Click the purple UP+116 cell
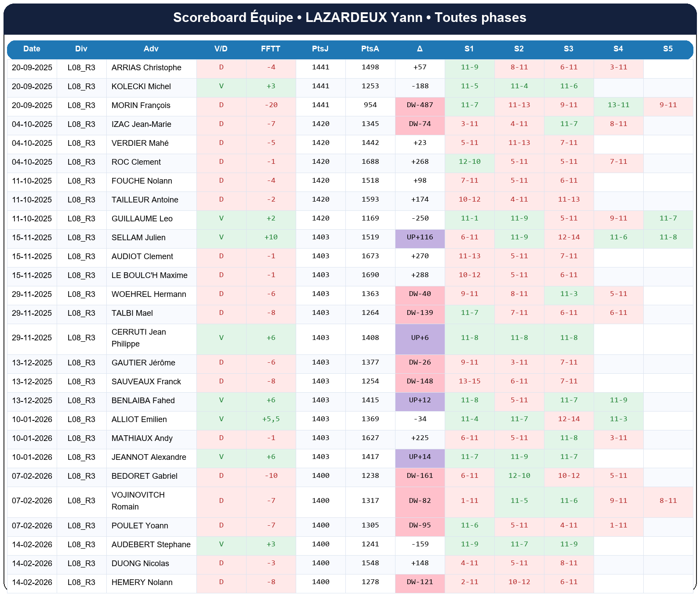Image resolution: width=700 pixels, height=596 pixels. [420, 238]
